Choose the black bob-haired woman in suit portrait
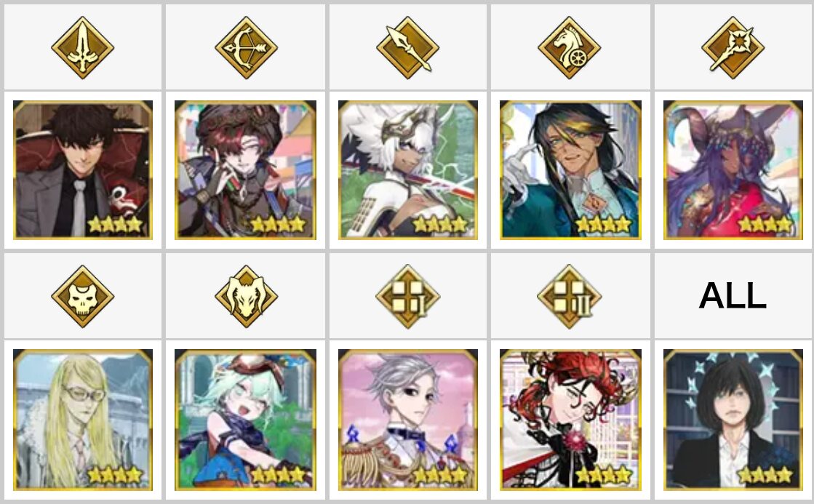This screenshot has height=504, width=814. (x=733, y=420)
